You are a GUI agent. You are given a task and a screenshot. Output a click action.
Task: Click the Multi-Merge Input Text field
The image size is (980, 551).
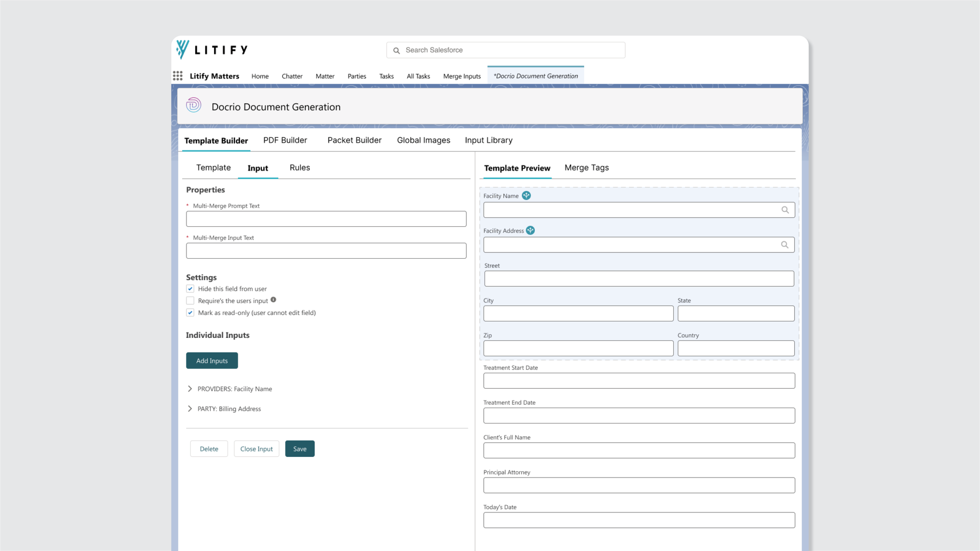point(326,251)
